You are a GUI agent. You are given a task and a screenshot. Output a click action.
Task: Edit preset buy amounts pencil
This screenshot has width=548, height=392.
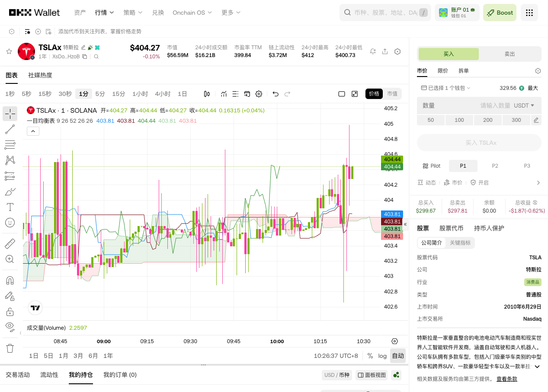coord(536,120)
